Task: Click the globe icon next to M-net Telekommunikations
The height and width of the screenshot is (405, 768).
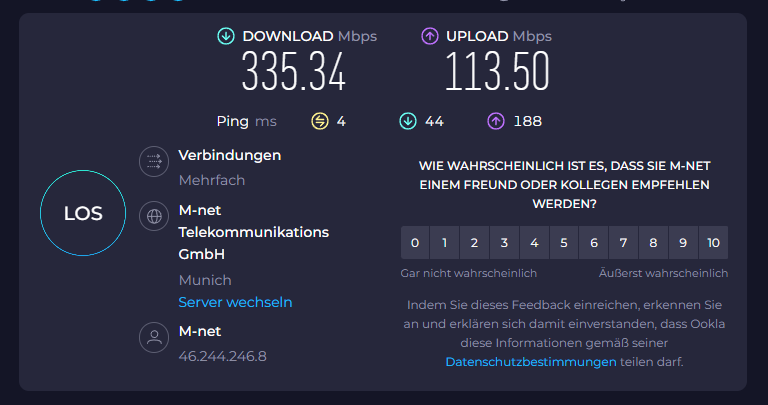Action: (154, 216)
